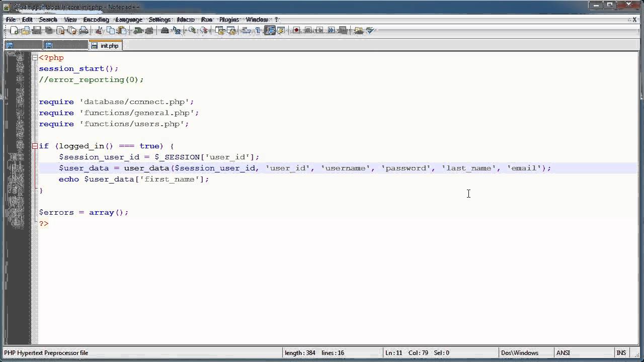Image resolution: width=644 pixels, height=362 pixels.
Task: Toggle word wrap toolbar icon
Action: tap(246, 31)
